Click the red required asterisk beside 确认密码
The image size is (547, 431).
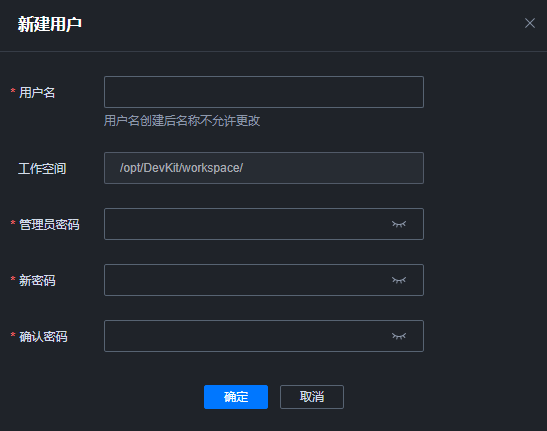[x=13, y=335]
